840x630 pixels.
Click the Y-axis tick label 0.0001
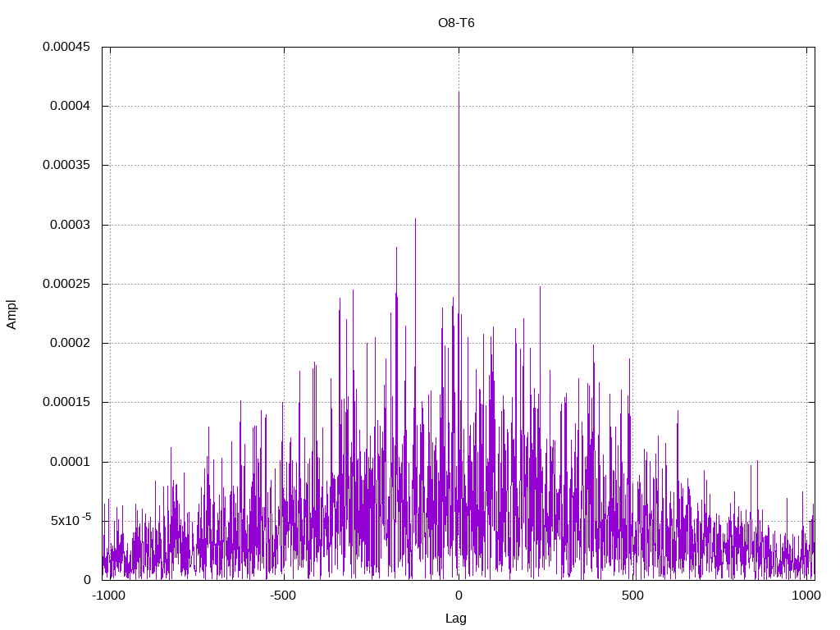pyautogui.click(x=71, y=462)
